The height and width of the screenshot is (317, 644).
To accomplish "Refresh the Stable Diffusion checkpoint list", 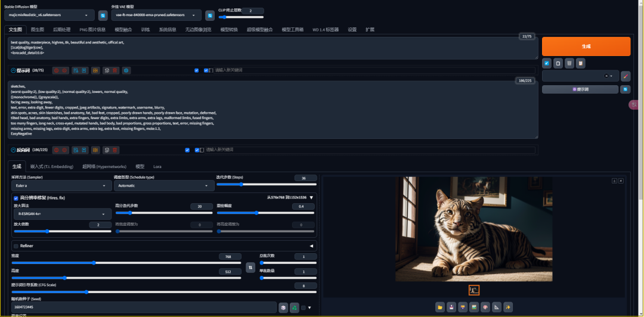I will pyautogui.click(x=103, y=15).
